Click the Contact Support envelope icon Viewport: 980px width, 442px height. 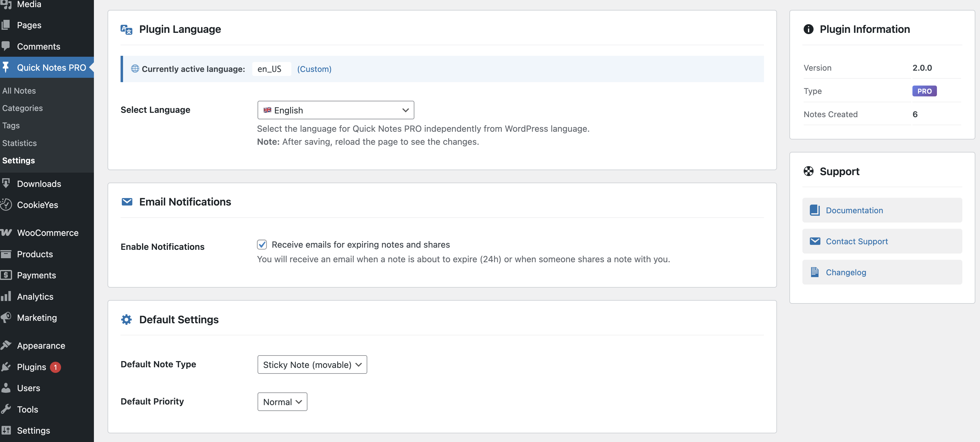814,241
